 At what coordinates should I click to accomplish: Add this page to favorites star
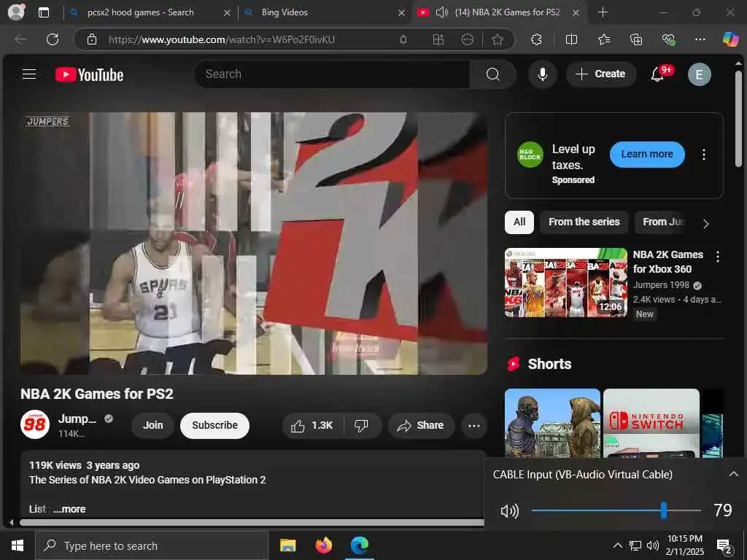pyautogui.click(x=498, y=39)
